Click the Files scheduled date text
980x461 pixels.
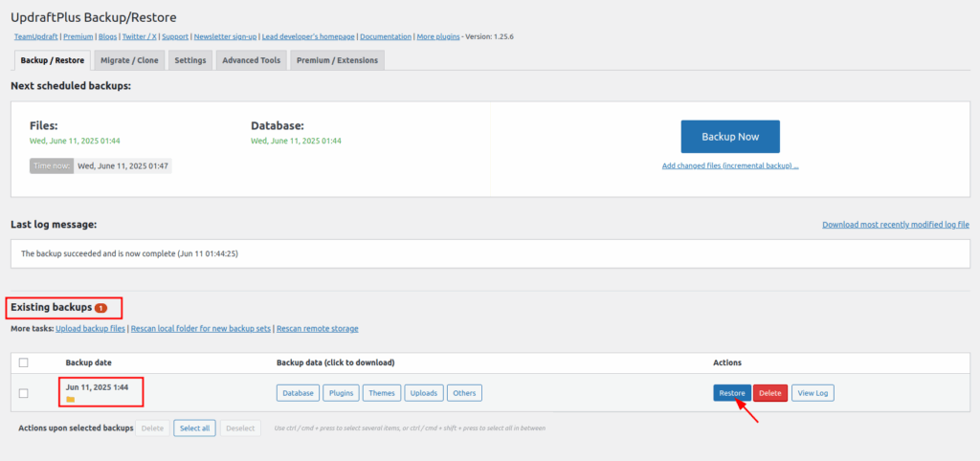(75, 141)
